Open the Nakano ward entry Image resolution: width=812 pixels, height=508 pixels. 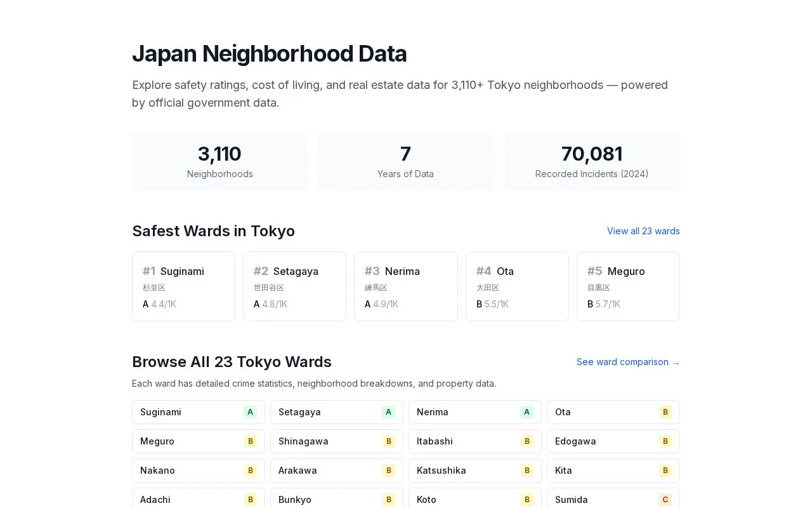point(199,471)
